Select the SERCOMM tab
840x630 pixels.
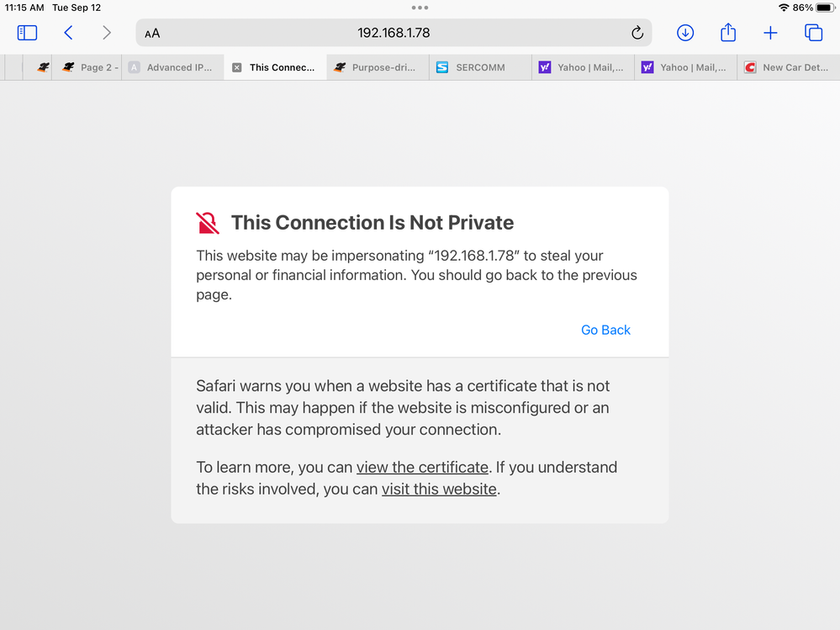pyautogui.click(x=479, y=67)
